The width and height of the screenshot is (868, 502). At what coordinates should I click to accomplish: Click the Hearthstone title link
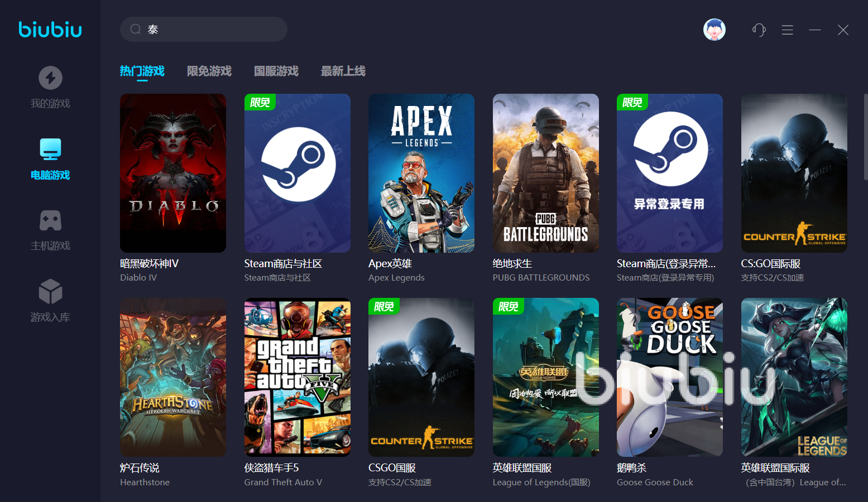(140, 467)
